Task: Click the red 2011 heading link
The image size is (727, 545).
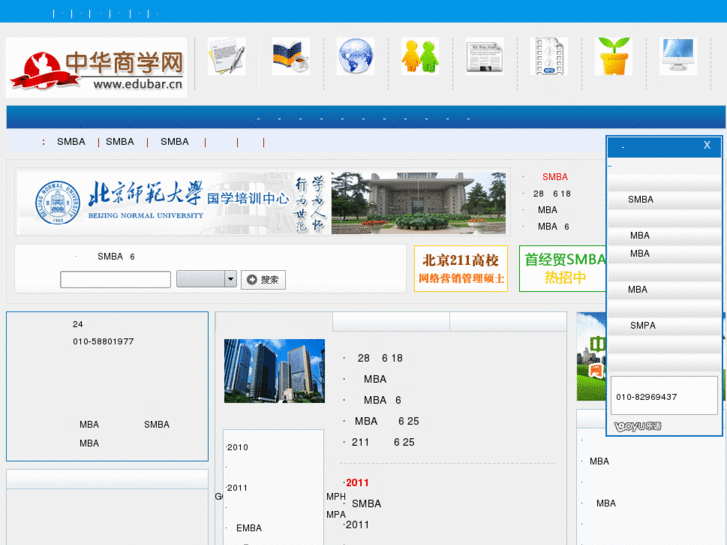Action: pos(357,483)
